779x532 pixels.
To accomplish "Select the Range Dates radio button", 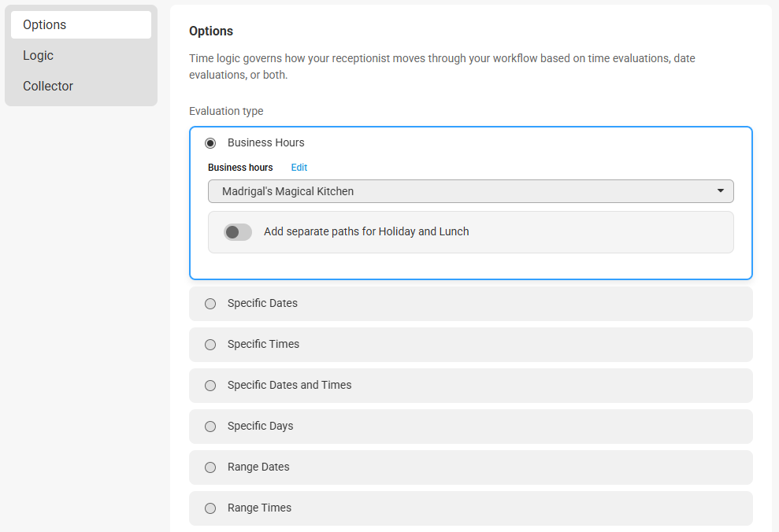I will [210, 467].
